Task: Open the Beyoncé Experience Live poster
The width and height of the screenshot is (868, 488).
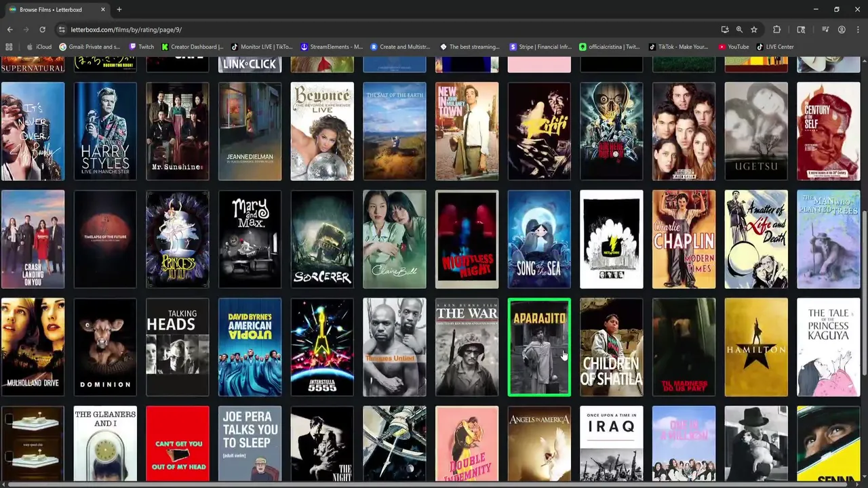Action: 322,131
